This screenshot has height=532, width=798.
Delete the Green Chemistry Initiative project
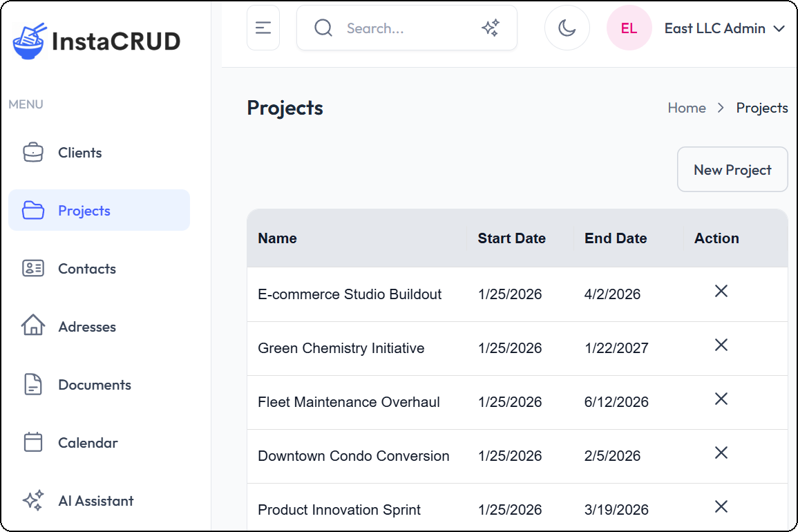tap(721, 345)
